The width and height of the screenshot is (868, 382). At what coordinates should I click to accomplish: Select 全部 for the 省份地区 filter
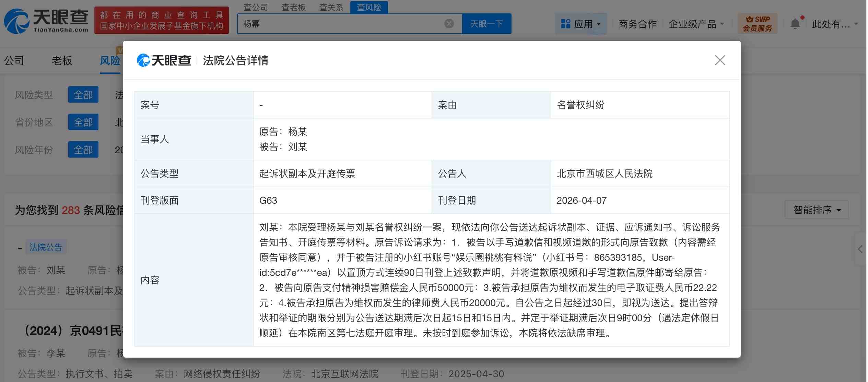tap(83, 122)
